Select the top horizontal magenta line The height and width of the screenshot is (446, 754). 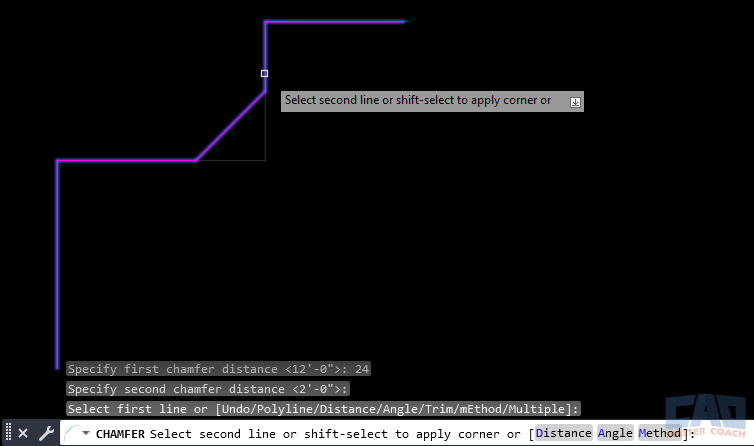[x=335, y=22]
